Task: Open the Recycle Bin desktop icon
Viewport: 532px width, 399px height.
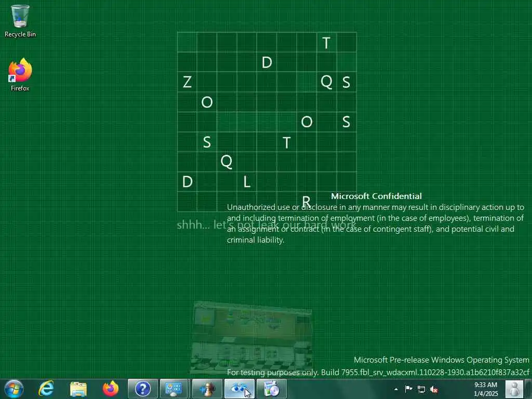Action: pos(20,21)
